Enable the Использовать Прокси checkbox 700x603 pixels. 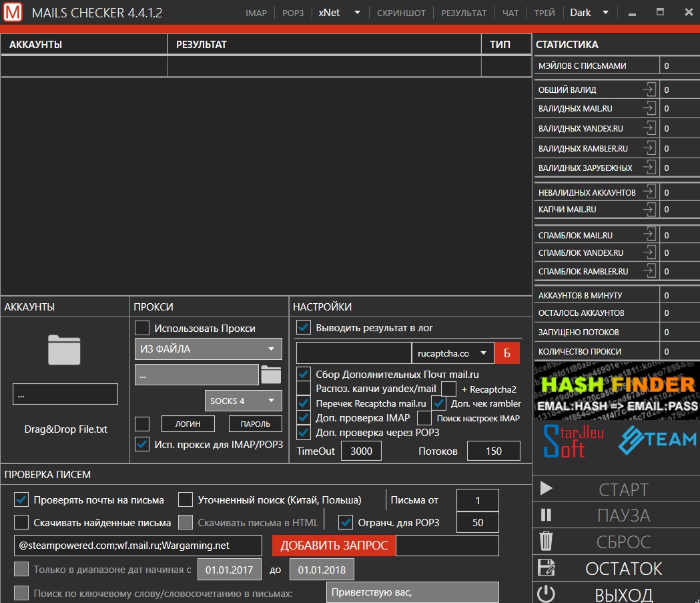coord(142,328)
